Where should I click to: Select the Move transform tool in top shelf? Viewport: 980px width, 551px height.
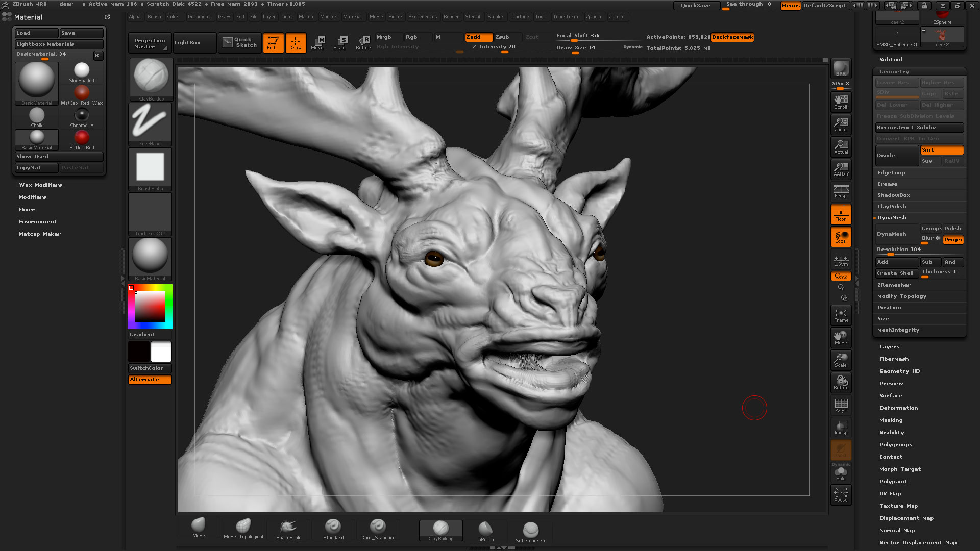[x=317, y=42]
